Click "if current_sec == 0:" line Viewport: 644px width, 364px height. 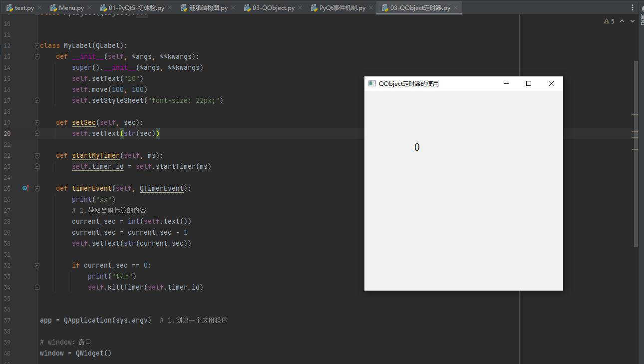[x=112, y=266]
